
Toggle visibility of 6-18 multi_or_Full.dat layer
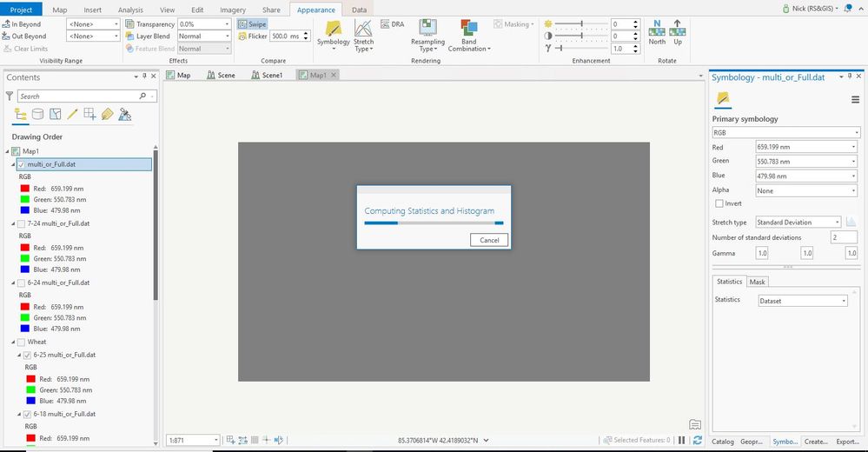coord(27,415)
